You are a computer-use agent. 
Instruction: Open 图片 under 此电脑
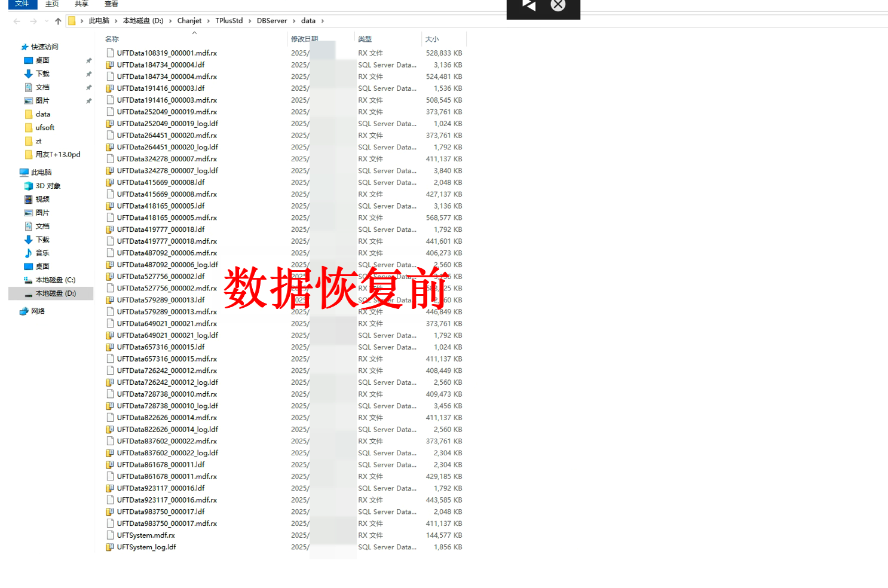[42, 213]
